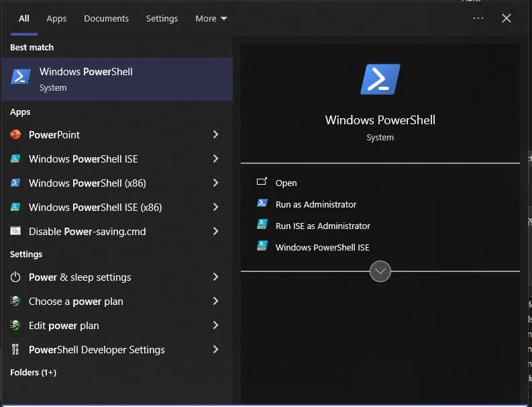This screenshot has width=532, height=407.
Task: Open the three-dot options menu
Action: 478,18
